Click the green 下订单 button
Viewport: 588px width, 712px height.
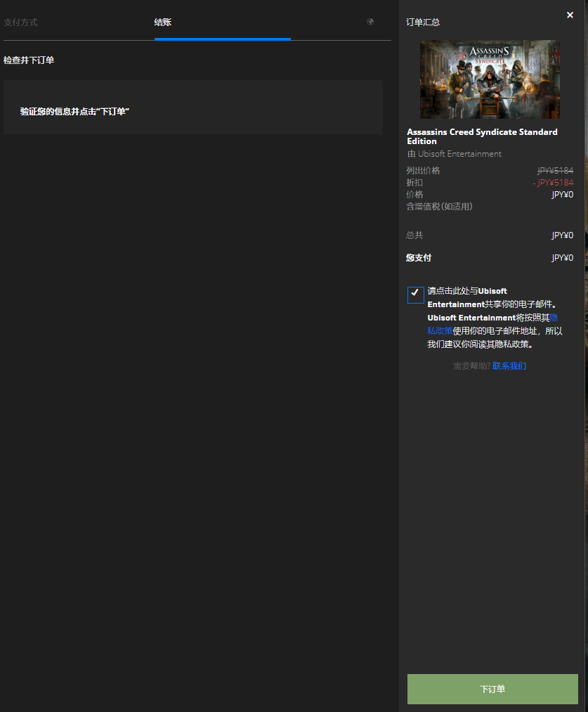click(492, 689)
